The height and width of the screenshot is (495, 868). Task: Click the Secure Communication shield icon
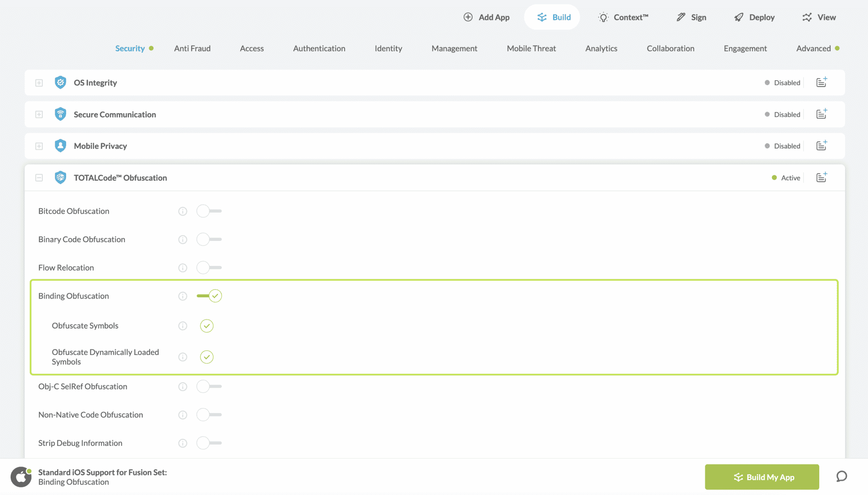(x=61, y=114)
